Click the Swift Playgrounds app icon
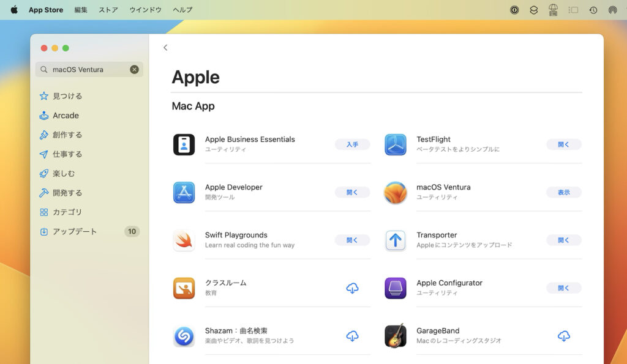 [x=184, y=240]
